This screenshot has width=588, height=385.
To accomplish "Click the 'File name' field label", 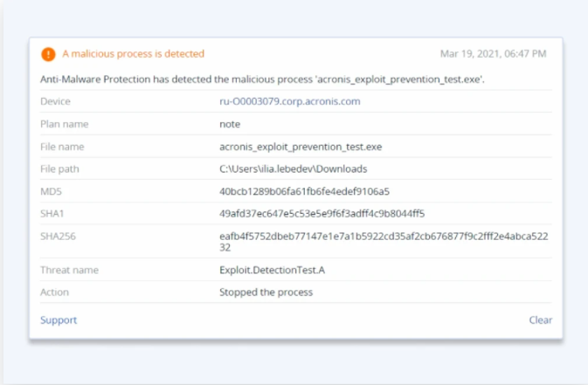I will (62, 147).
